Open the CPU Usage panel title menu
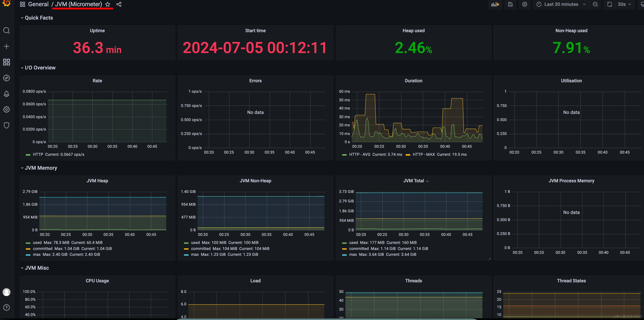644x320 pixels. pyautogui.click(x=97, y=281)
